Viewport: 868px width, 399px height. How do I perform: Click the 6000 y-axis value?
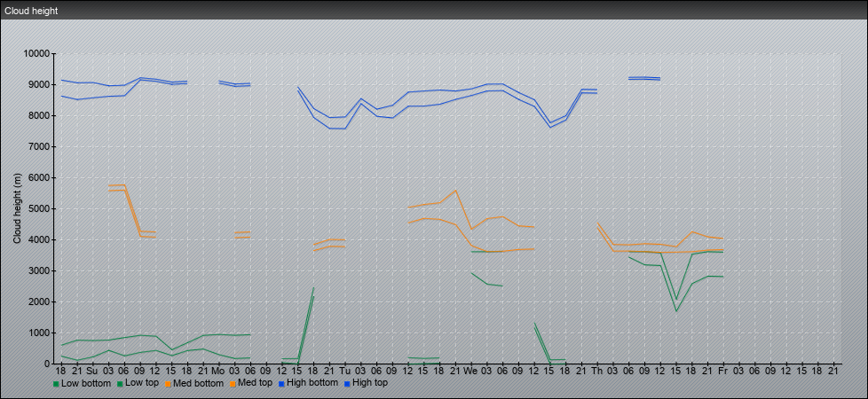(38, 177)
